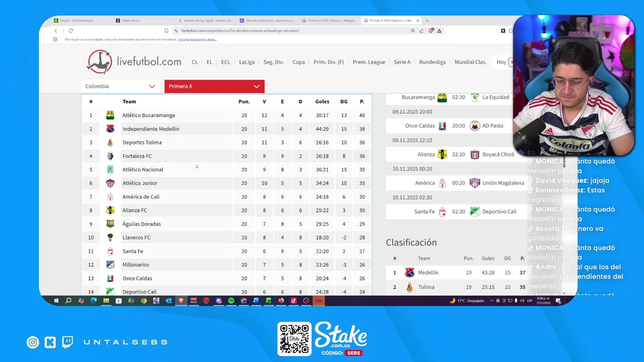The image size is (644, 362).
Task: Open File Explorer from the taskbar
Action: (x=106, y=301)
